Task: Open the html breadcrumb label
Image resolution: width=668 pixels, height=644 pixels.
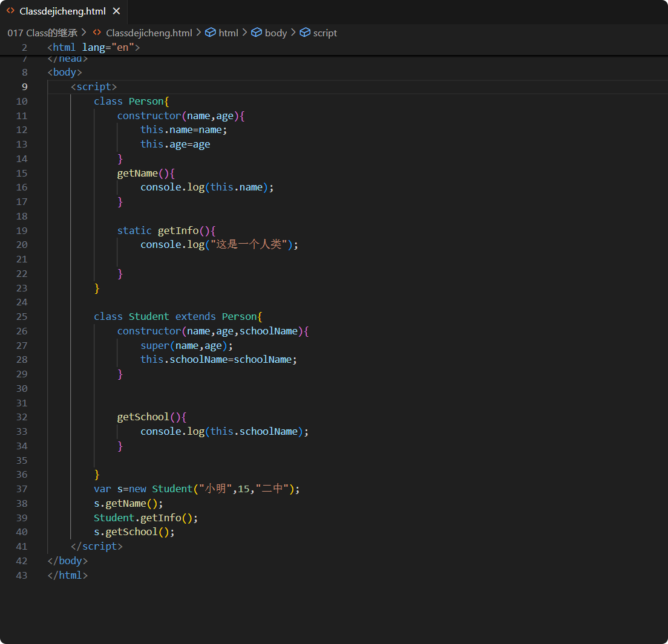Action: point(228,33)
